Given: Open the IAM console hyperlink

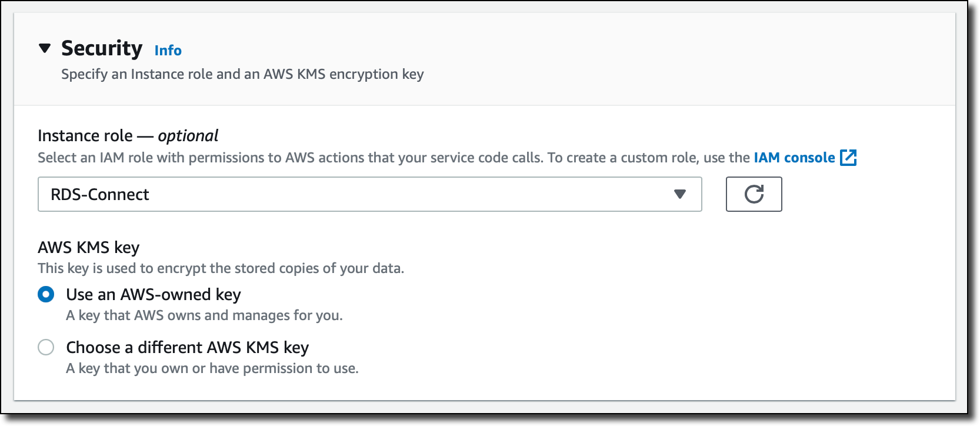Looking at the screenshot, I should click(794, 158).
